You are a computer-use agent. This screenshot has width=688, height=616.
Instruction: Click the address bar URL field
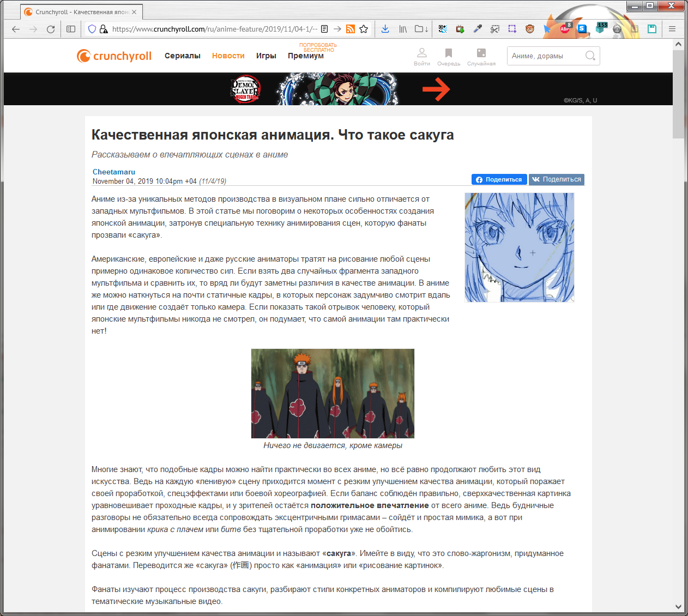[x=215, y=29]
